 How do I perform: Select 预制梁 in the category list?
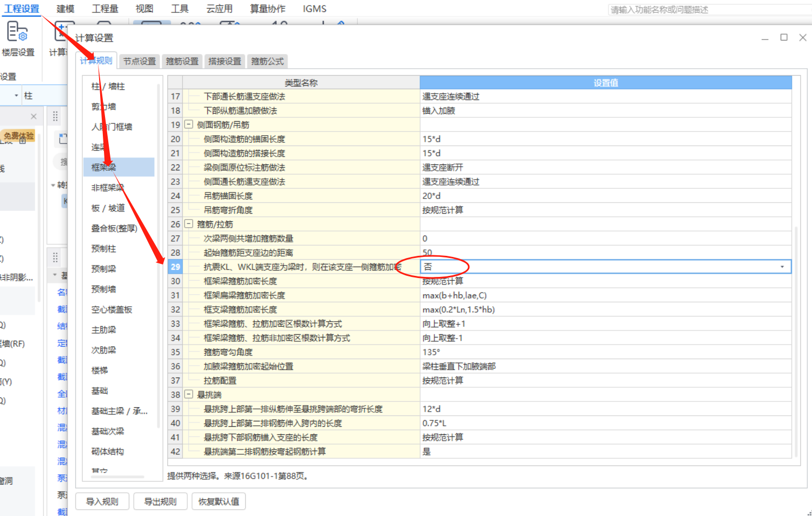click(x=104, y=269)
